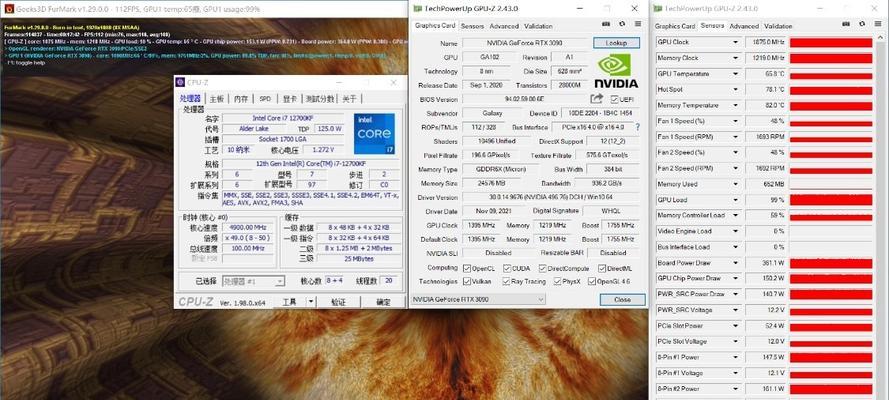
Task: Click the GPU name field NVIDIA GeForce RTX 3090
Action: 526,43
